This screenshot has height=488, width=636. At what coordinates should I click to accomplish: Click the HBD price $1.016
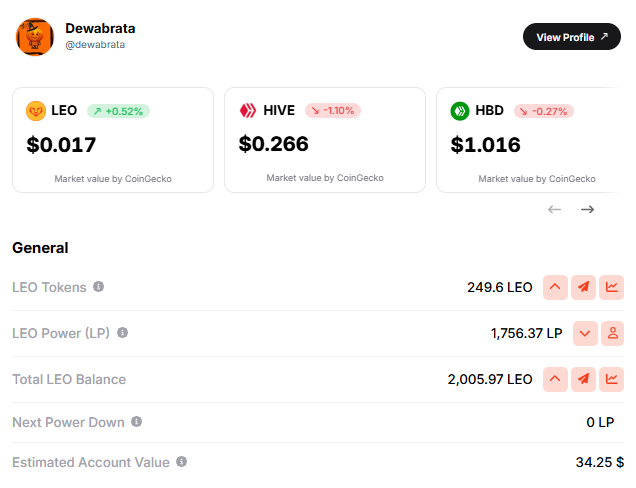[485, 145]
